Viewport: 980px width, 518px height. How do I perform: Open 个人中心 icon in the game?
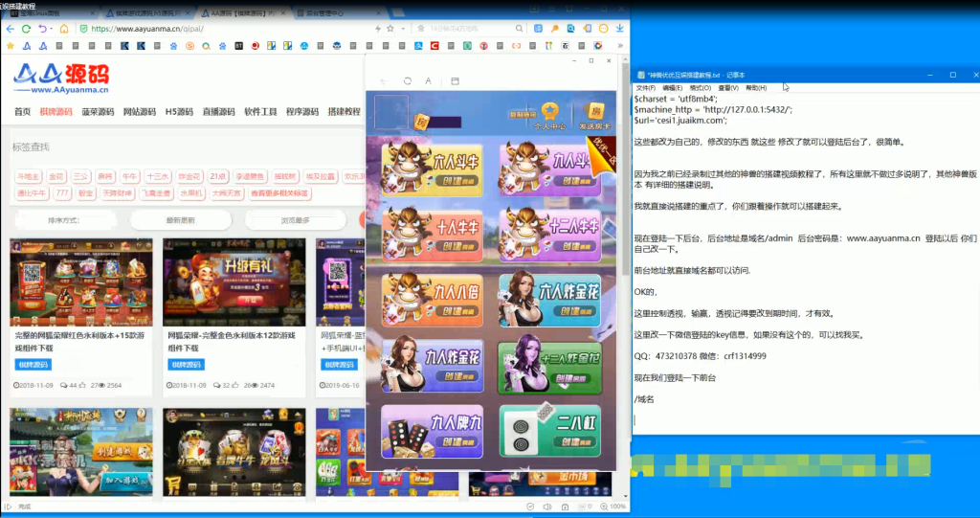[549, 114]
